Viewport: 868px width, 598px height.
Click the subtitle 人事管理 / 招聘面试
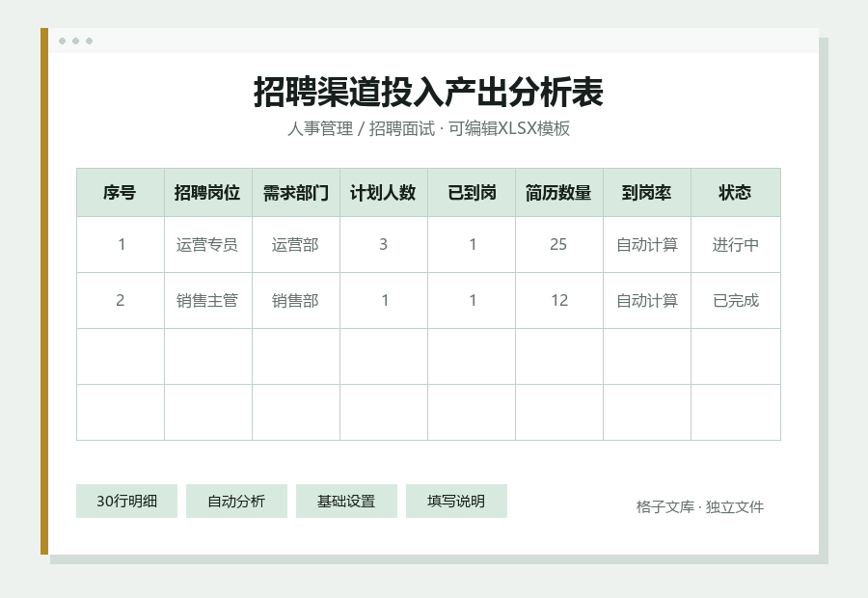[x=362, y=128]
